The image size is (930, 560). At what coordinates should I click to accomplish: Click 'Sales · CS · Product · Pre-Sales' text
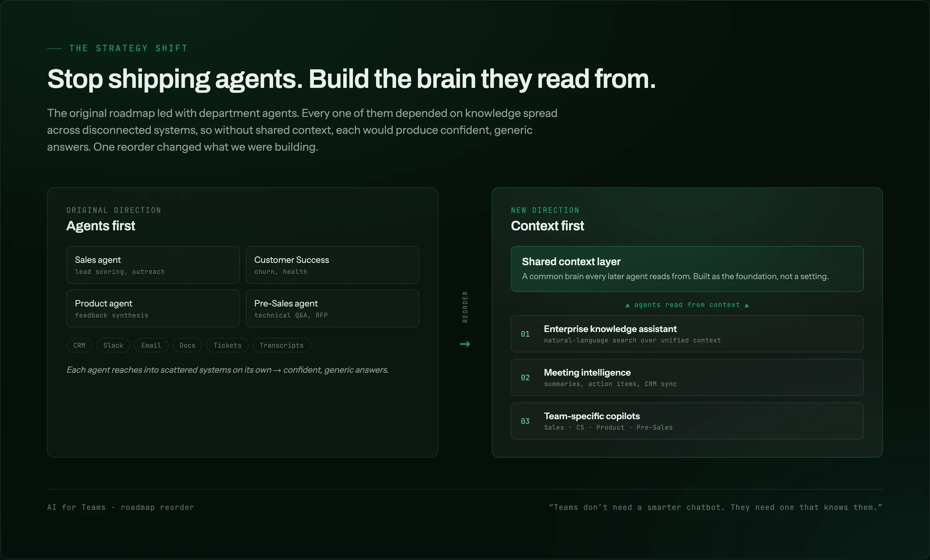pyautogui.click(x=608, y=427)
